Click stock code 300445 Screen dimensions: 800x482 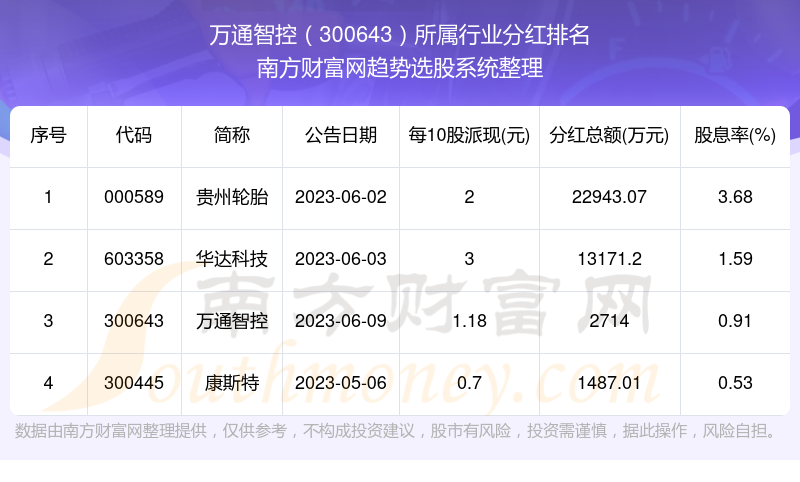[x=134, y=383]
